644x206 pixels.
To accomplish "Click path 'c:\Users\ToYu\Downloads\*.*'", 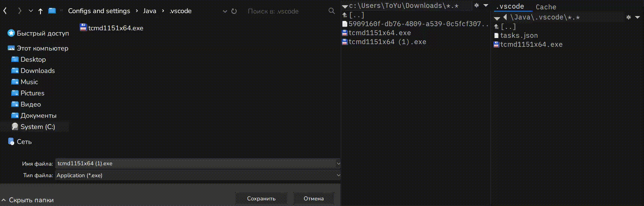I will click(404, 6).
